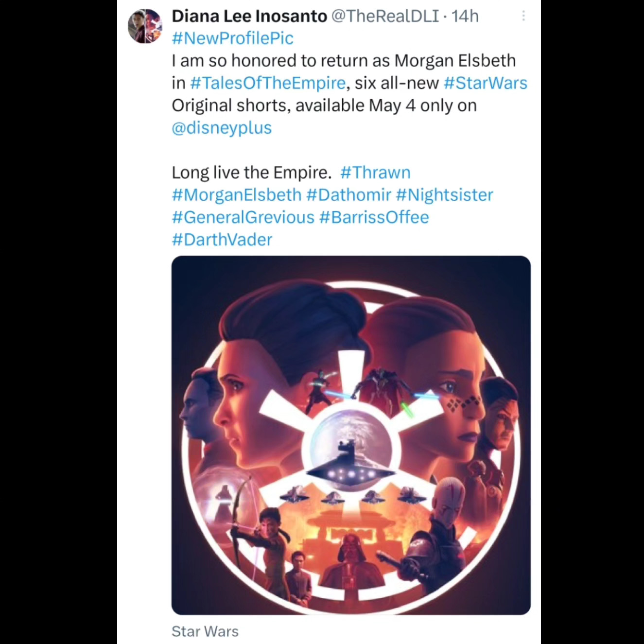
Task: Enlarge the Tales of the Empire poster image
Action: tap(351, 435)
